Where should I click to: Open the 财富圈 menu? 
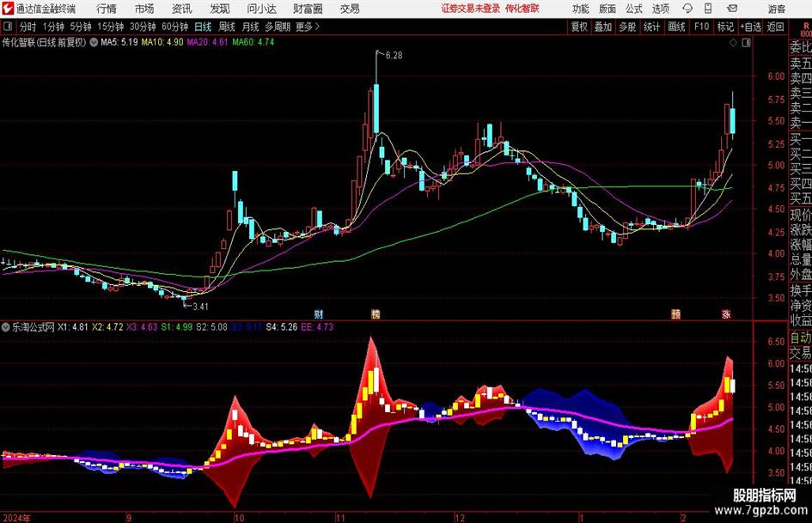point(308,9)
